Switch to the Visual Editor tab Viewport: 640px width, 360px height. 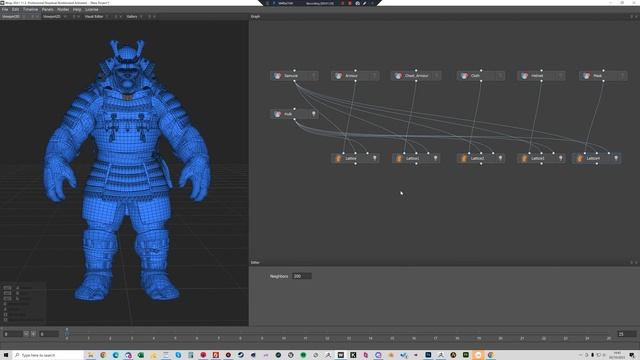pos(94,17)
